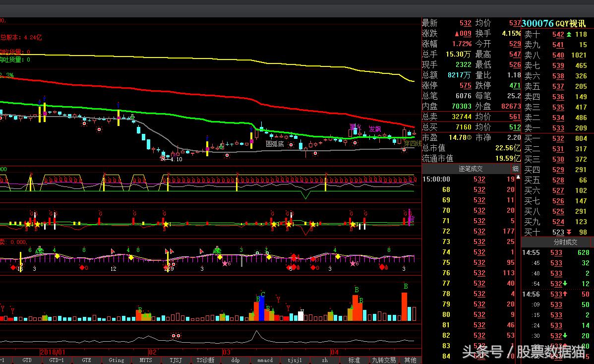The image size is (594, 364).
Task: Select the MYTS indicator tab
Action: (145, 360)
